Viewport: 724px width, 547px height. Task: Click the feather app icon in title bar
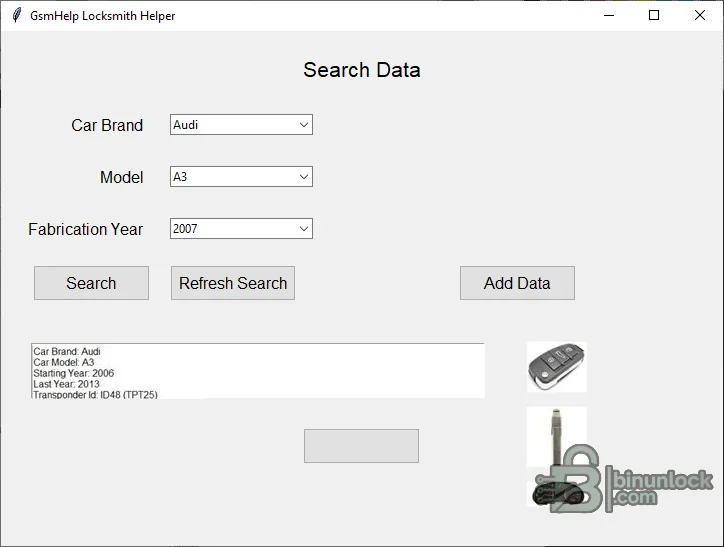point(17,15)
